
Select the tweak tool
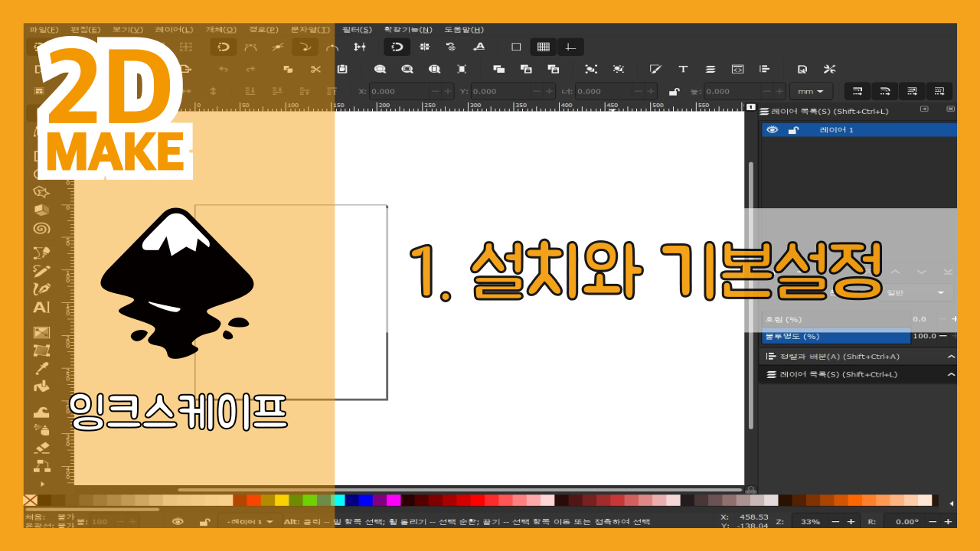click(x=41, y=411)
